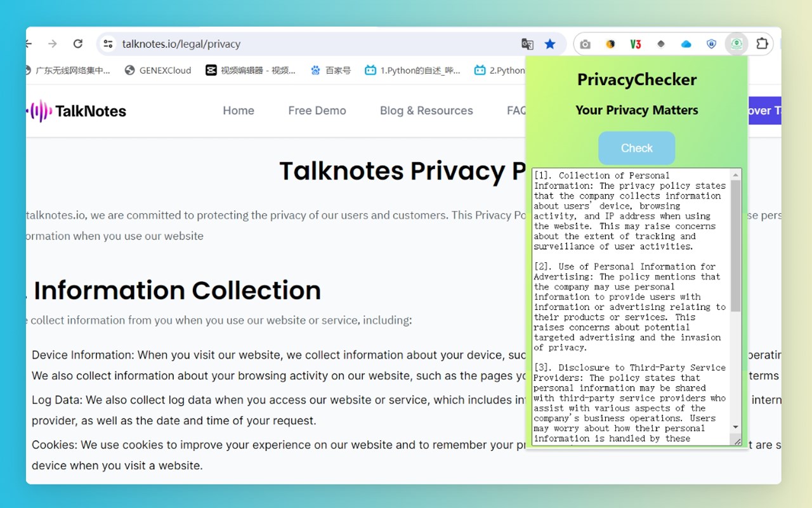Open the orange moon extension icon
The height and width of the screenshot is (508, 812).
tap(610, 44)
